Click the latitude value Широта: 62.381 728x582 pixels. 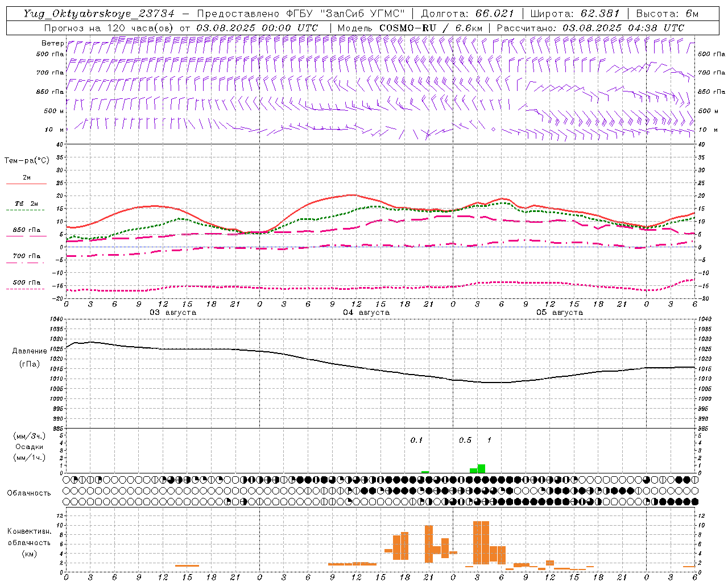pos(574,14)
